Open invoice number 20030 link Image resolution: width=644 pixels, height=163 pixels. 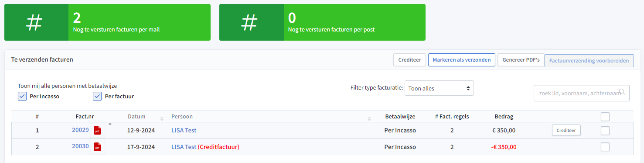point(80,146)
